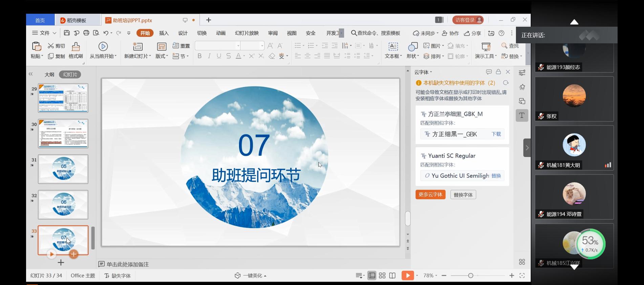Viewport: 644px width, 285px height.
Task: Toggle italic formatting
Action: pyautogui.click(x=209, y=56)
